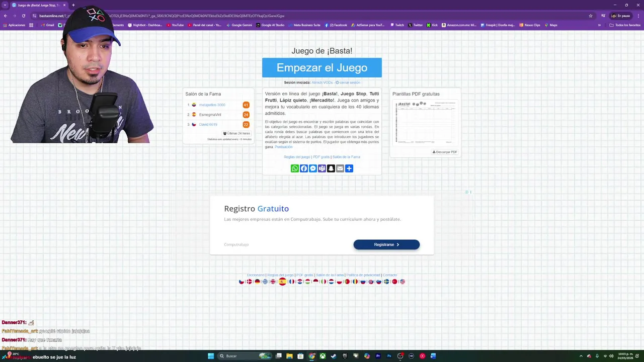Open the Xbox app in taskbar

[323, 356]
